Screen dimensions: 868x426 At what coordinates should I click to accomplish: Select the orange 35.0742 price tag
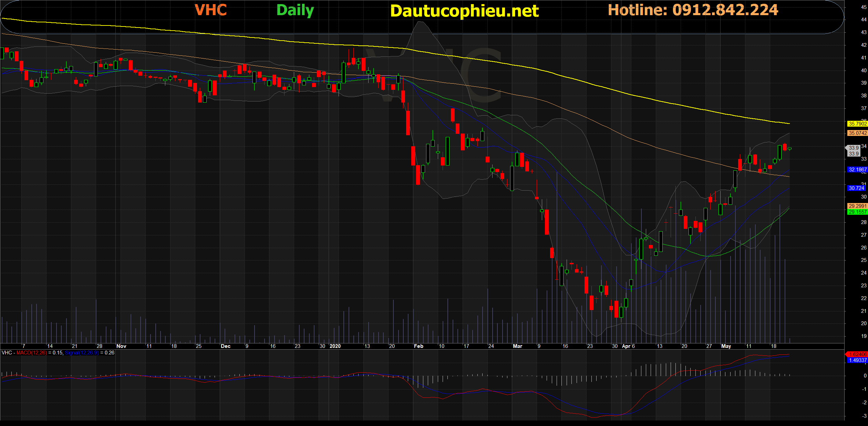[x=857, y=133]
